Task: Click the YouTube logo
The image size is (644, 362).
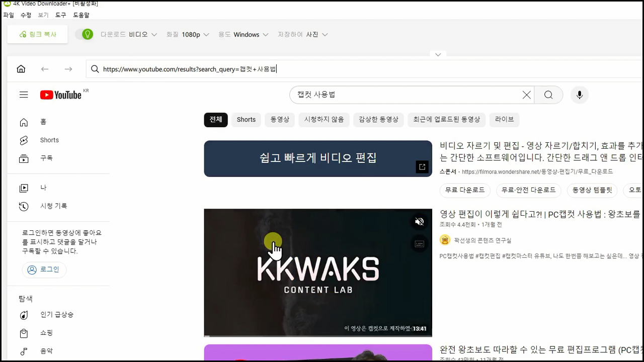Action: (x=61, y=95)
